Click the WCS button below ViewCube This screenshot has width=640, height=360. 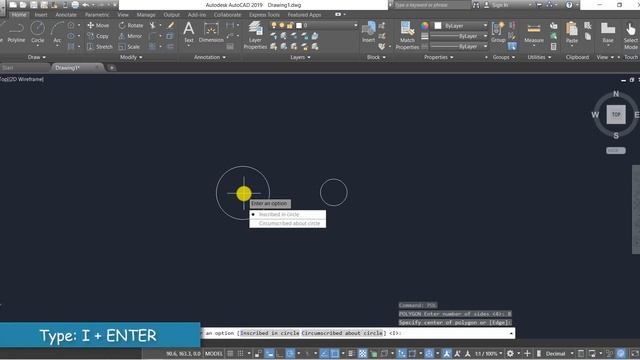pyautogui.click(x=616, y=151)
